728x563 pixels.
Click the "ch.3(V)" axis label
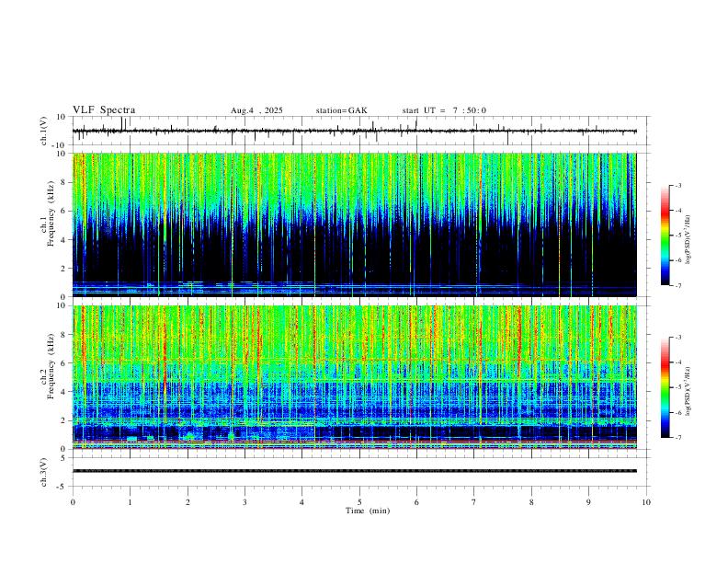click(44, 472)
